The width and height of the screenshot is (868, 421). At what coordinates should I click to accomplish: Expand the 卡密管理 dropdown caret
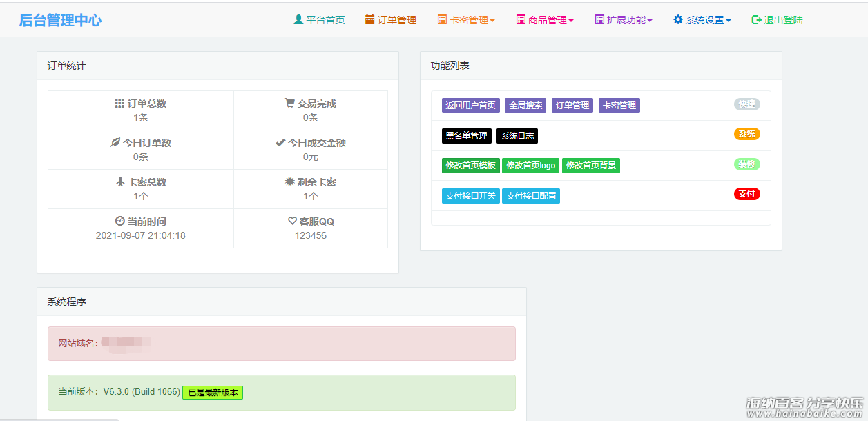(x=492, y=21)
